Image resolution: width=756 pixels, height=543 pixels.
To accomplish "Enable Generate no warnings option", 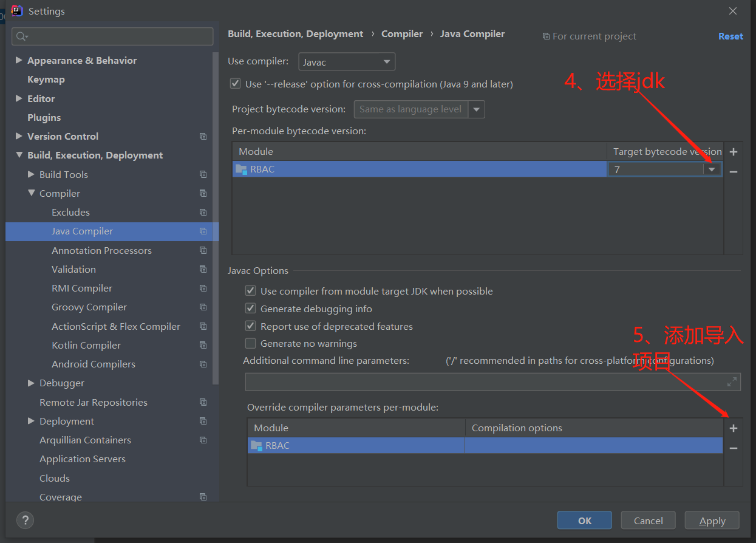I will [250, 343].
